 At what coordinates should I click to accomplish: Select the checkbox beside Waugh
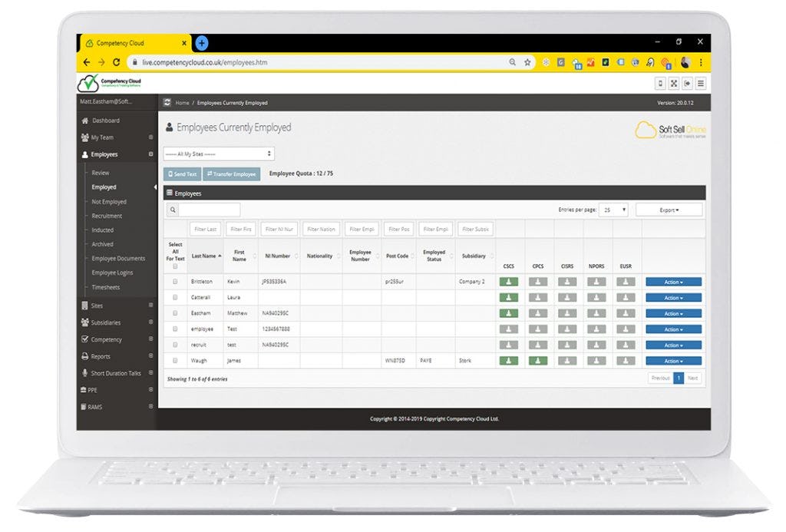click(173, 361)
